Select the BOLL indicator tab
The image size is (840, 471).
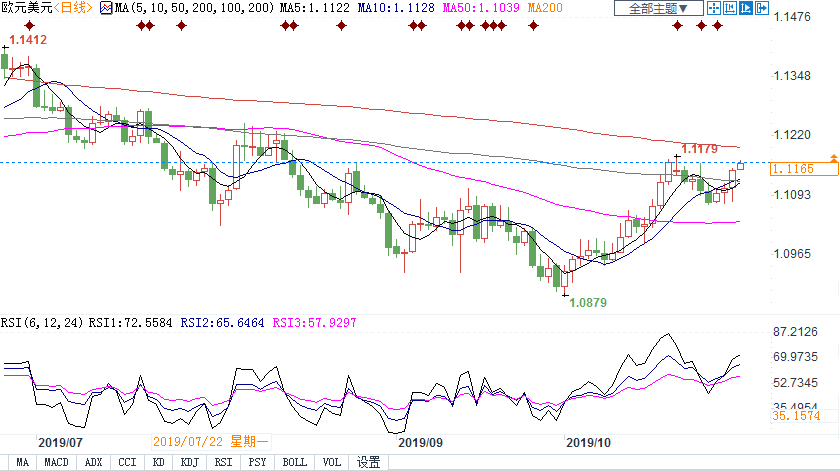(x=297, y=462)
